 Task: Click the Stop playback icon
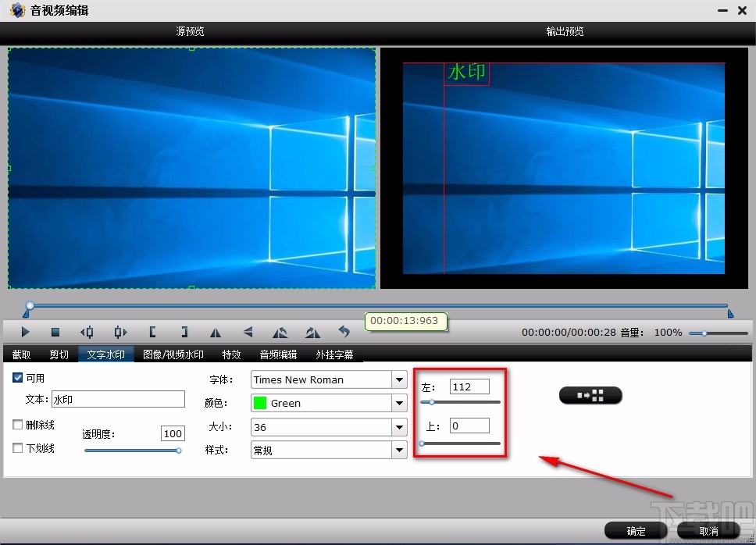(55, 332)
